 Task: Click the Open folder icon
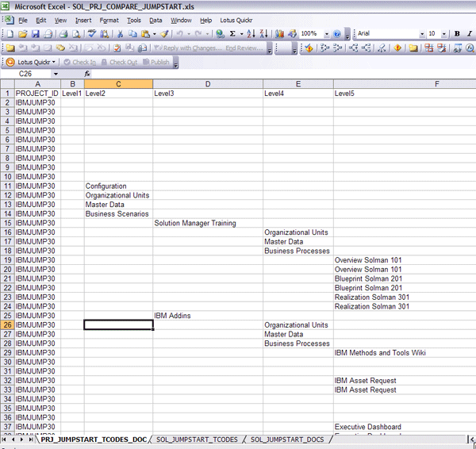(23, 34)
